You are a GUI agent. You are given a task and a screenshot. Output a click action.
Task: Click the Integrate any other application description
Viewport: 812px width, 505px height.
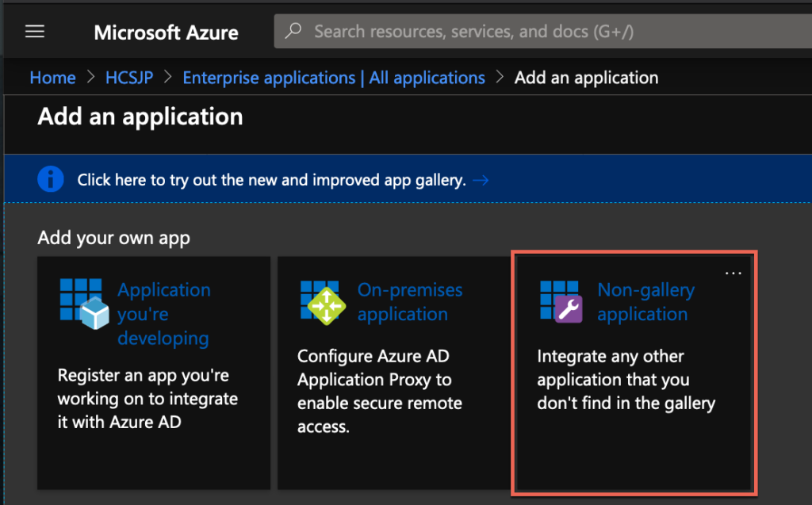(626, 380)
